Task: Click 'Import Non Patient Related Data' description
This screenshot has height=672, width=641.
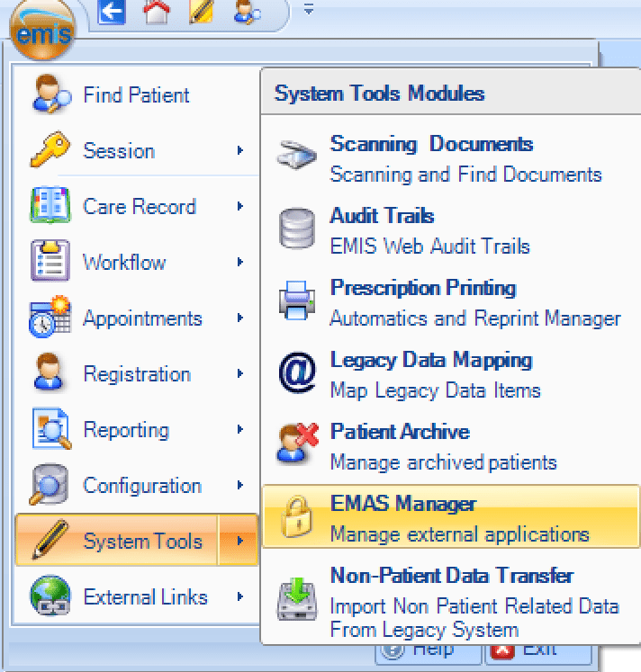Action: (474, 606)
